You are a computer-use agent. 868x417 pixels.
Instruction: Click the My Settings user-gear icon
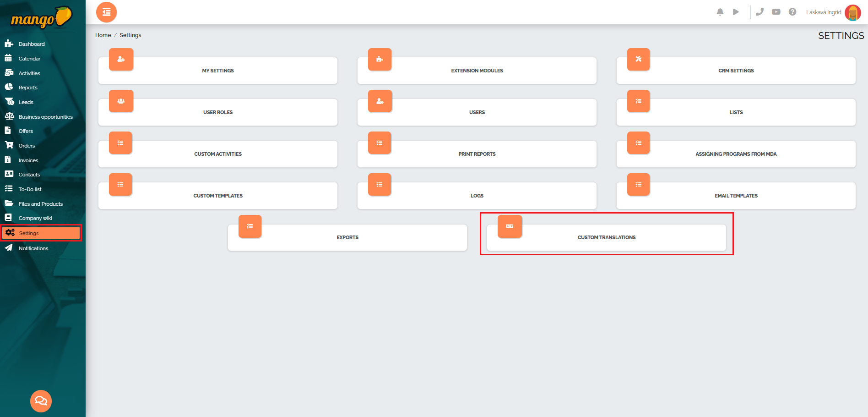click(121, 59)
